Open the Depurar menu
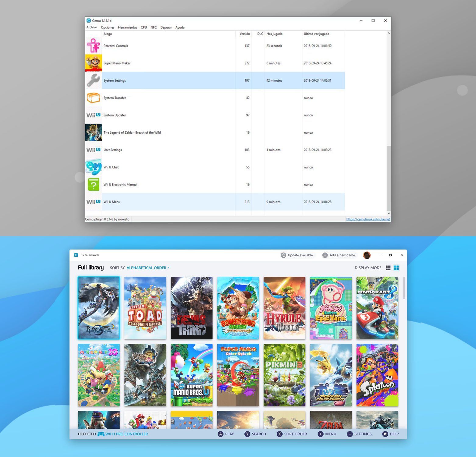The height and width of the screenshot is (457, 476). pyautogui.click(x=166, y=27)
